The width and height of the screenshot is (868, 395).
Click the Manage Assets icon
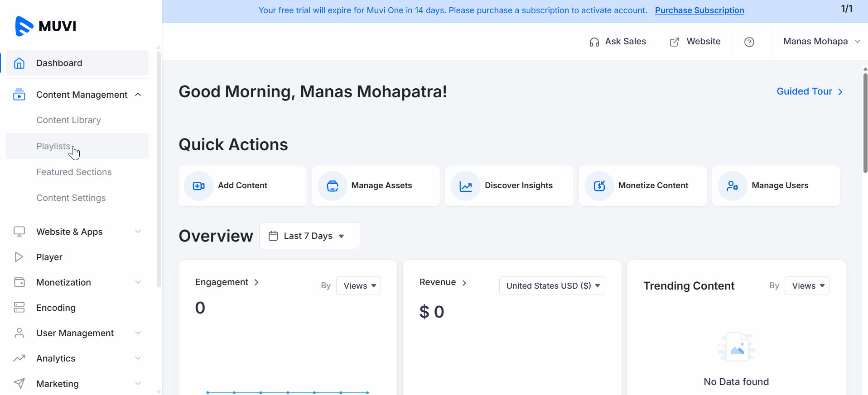click(x=333, y=186)
